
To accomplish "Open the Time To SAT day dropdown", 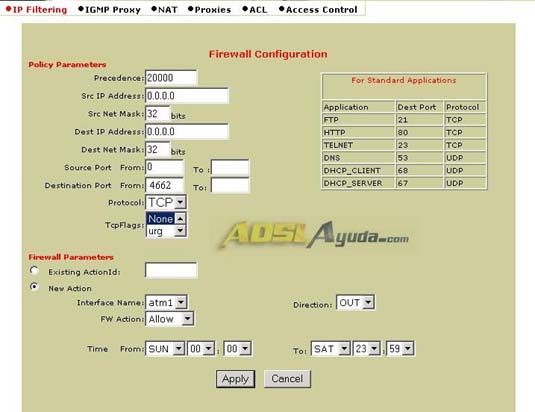I will 331,349.
